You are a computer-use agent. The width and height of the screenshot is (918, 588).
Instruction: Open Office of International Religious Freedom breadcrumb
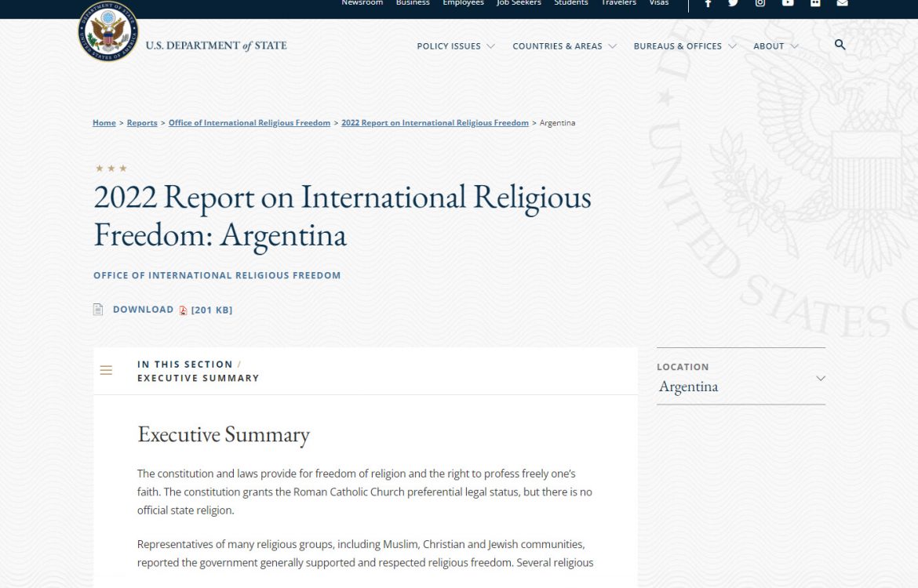point(250,123)
